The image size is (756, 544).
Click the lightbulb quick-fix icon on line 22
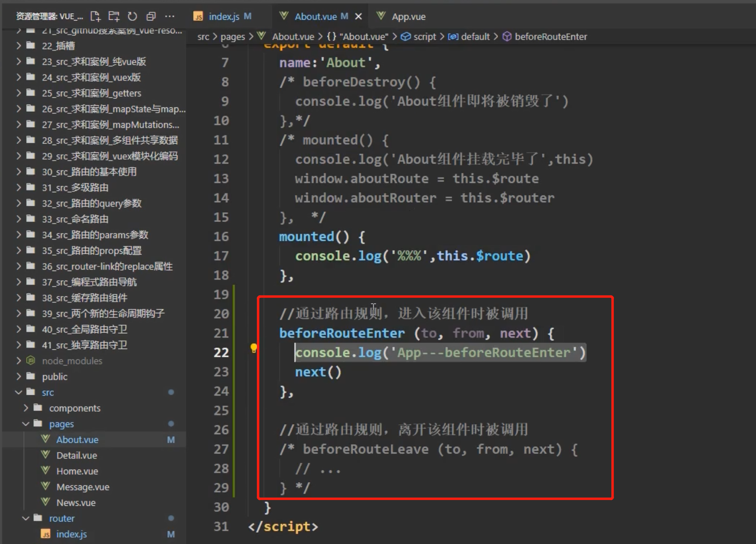coord(253,348)
